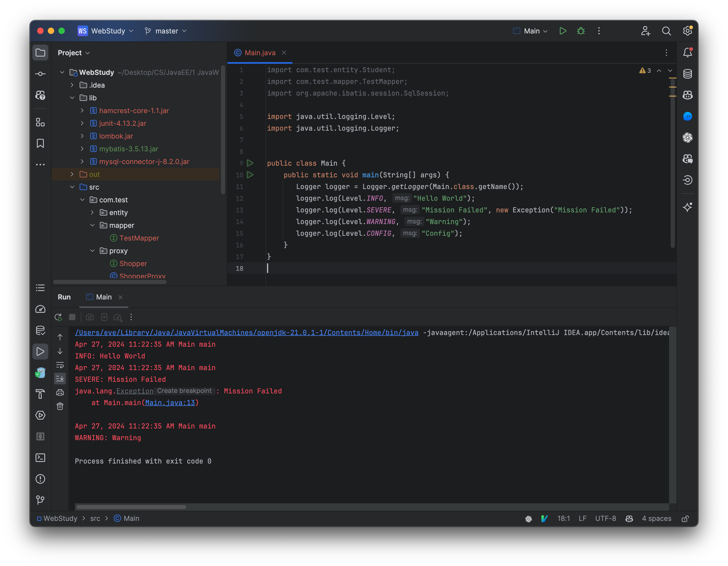Expand the mybatis-3.5.13.jar node
The height and width of the screenshot is (566, 728).
pos(82,149)
